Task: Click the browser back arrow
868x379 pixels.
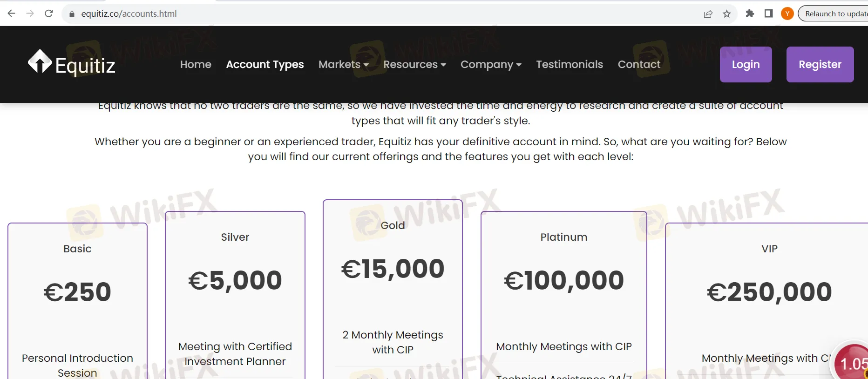Action: point(12,14)
